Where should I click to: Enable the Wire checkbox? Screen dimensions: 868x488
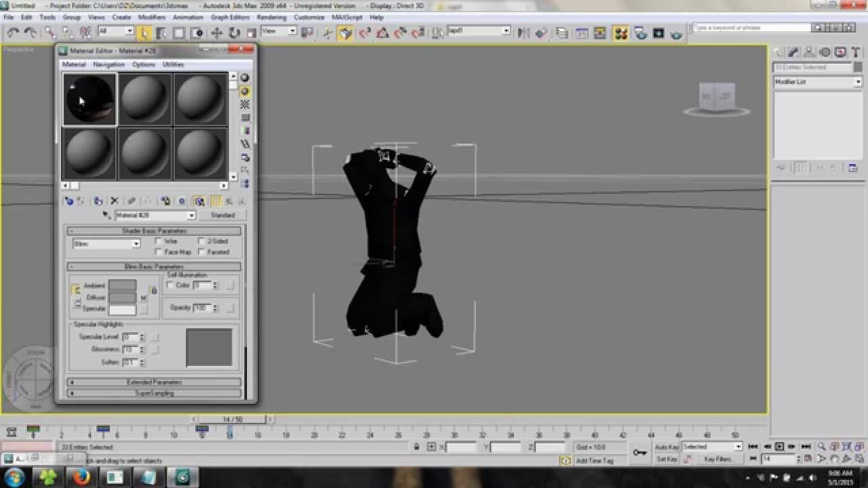coord(159,241)
